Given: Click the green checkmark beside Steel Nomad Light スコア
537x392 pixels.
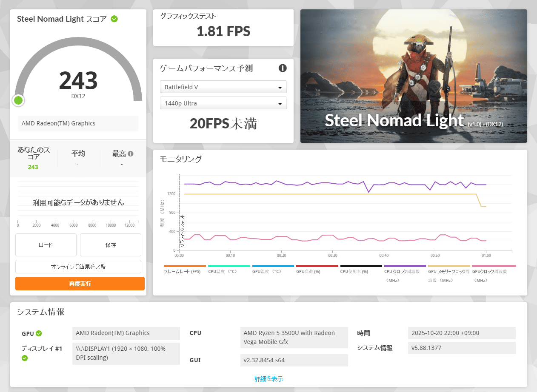Looking at the screenshot, I should tap(114, 19).
